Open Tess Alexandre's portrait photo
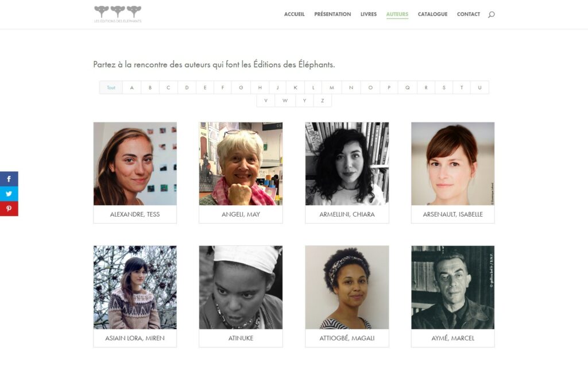The image size is (588, 366). [x=135, y=164]
